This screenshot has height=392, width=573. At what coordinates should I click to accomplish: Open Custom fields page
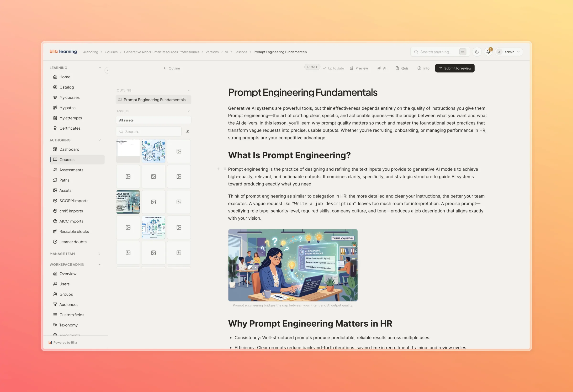coord(77,315)
